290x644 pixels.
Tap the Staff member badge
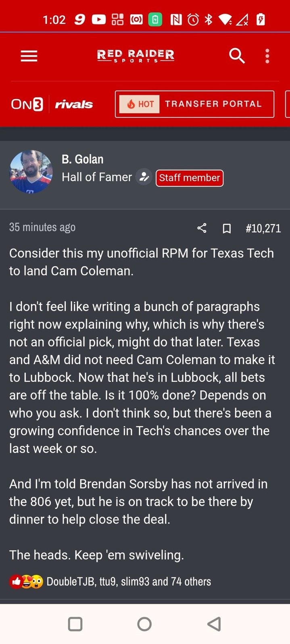[189, 178]
